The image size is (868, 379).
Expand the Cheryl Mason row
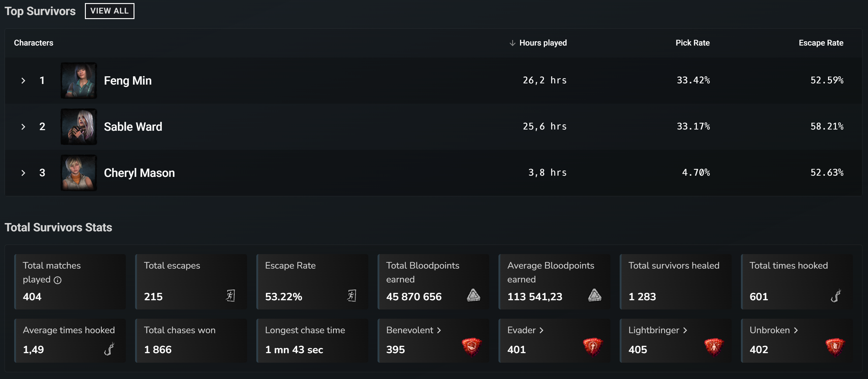(x=23, y=173)
